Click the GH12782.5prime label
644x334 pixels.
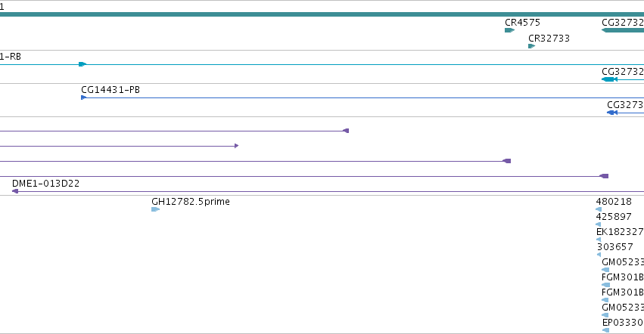pyautogui.click(x=191, y=202)
